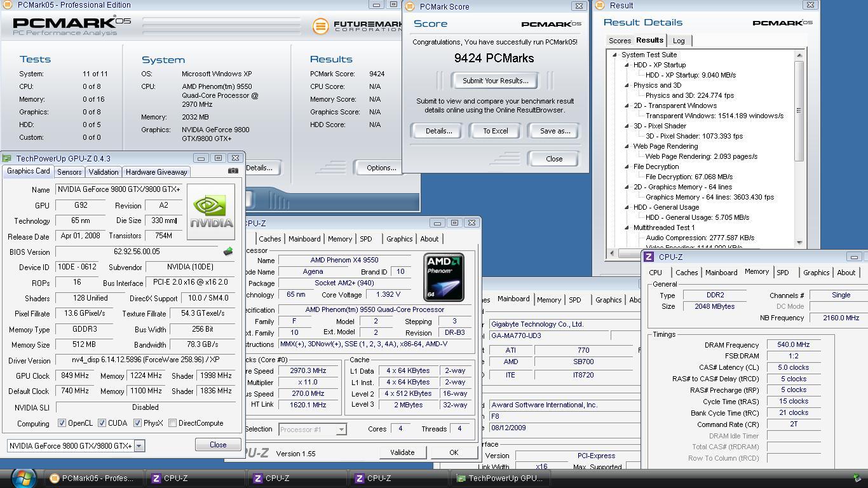This screenshot has height=488, width=868.
Task: Open the Processor #1 selection dropdown
Action: [341, 430]
